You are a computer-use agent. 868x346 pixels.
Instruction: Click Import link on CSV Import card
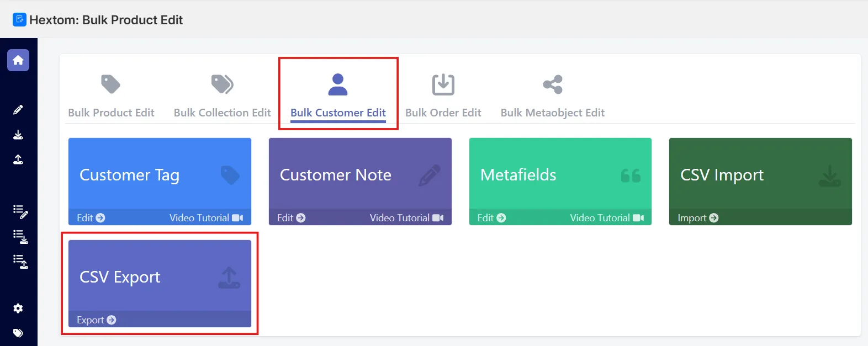pyautogui.click(x=698, y=218)
